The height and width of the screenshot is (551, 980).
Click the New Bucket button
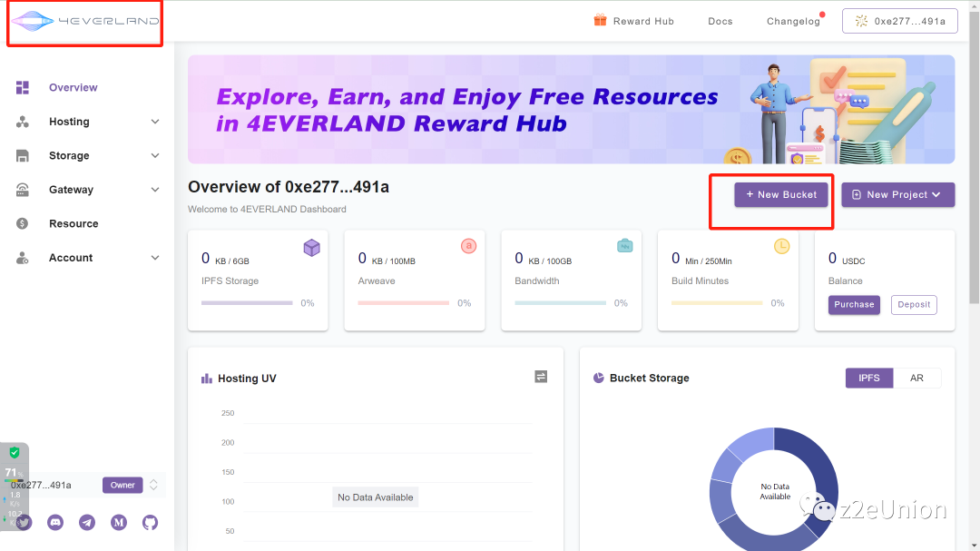point(781,194)
